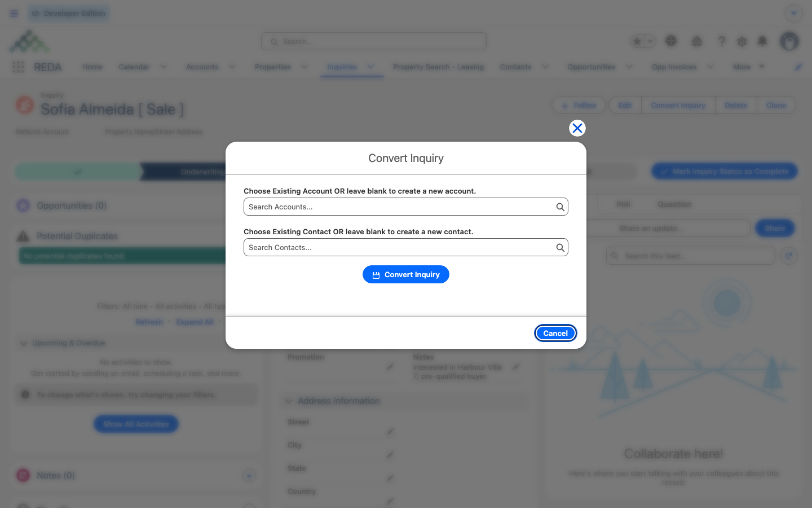The height and width of the screenshot is (508, 812).
Task: Open the Property Search - Leasing tab
Action: [439, 67]
